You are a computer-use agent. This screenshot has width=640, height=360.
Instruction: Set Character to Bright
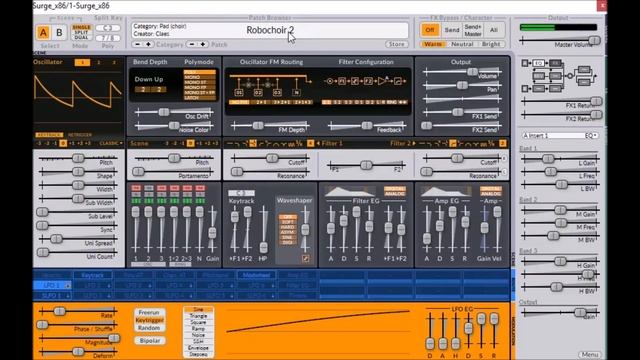[x=491, y=44]
